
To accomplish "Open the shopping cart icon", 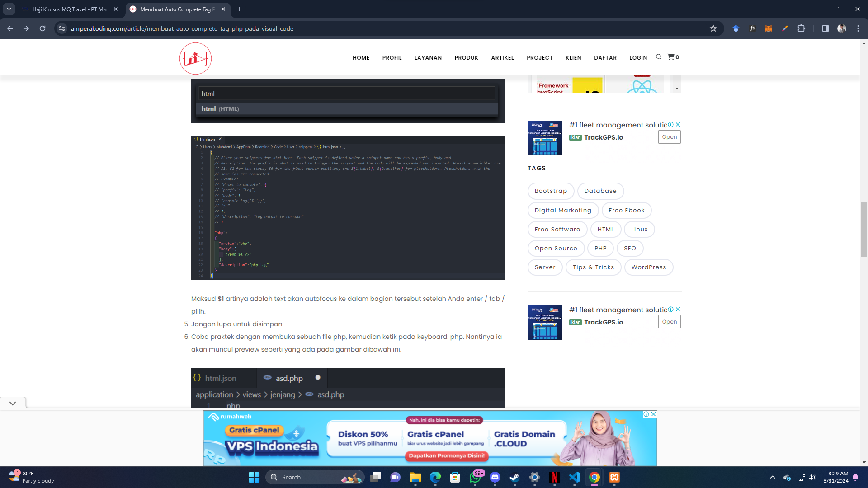I will (x=671, y=57).
